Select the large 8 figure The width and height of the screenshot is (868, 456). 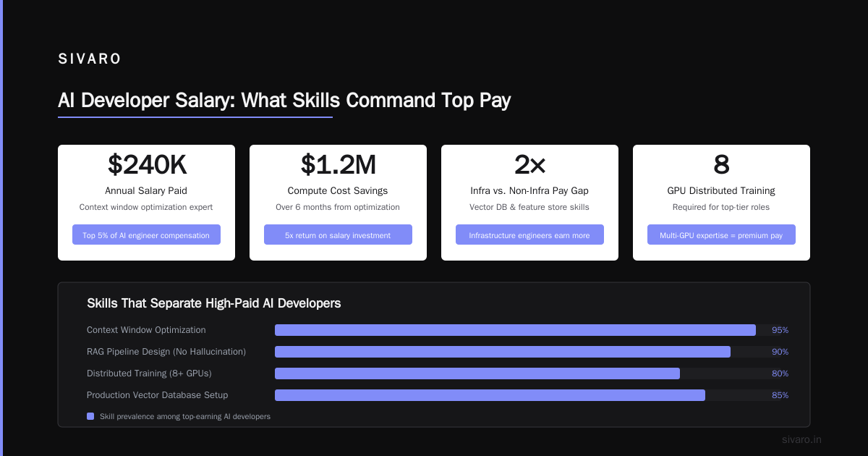[x=721, y=165]
